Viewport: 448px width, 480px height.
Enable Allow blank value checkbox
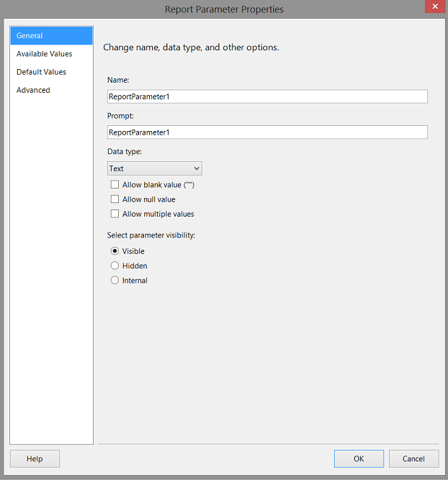click(x=115, y=185)
